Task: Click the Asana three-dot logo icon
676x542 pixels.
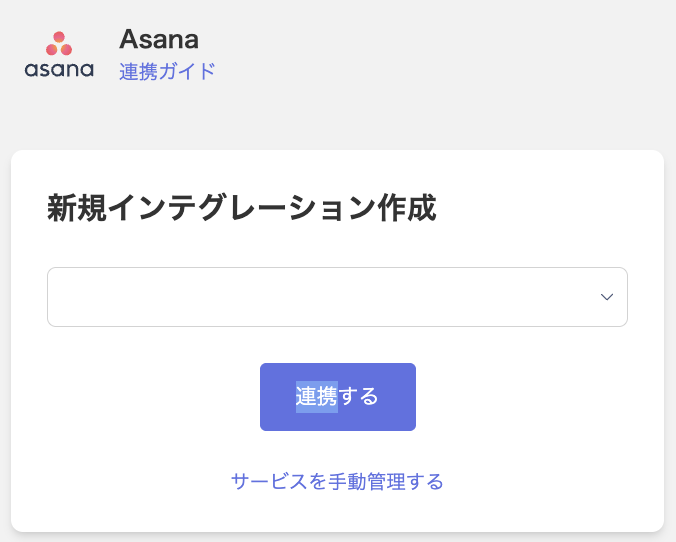Action: (x=59, y=44)
